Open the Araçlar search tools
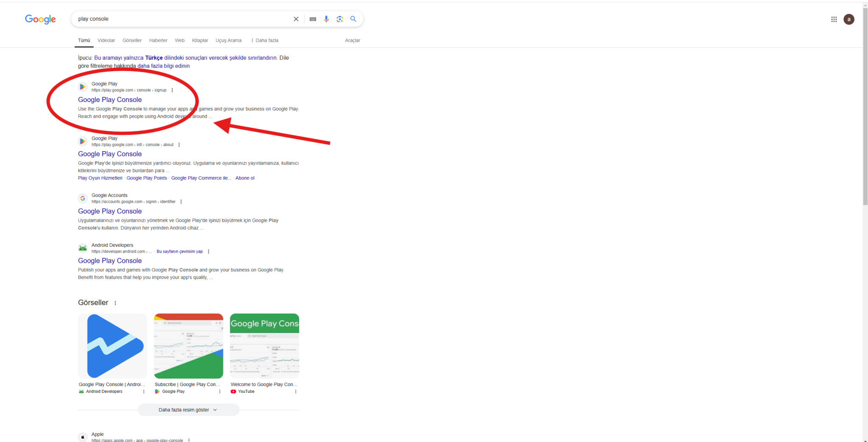 coord(352,41)
